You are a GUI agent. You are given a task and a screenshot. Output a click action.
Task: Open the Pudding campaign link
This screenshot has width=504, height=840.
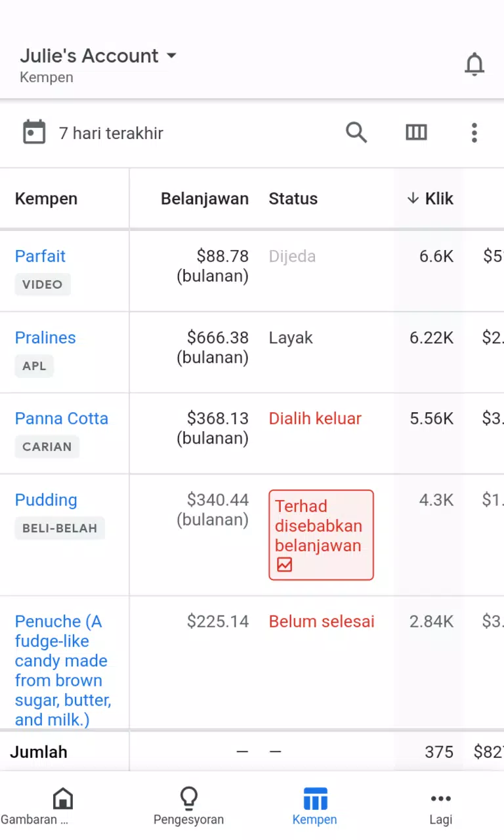click(x=46, y=500)
